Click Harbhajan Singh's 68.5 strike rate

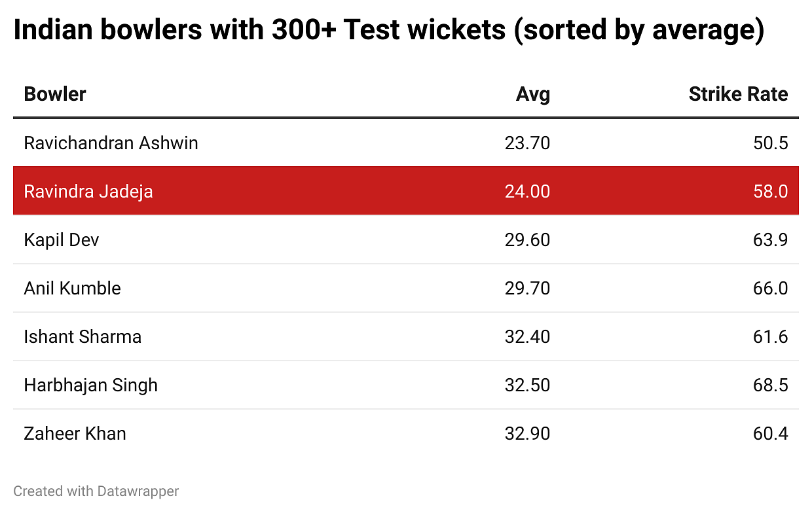click(x=770, y=385)
